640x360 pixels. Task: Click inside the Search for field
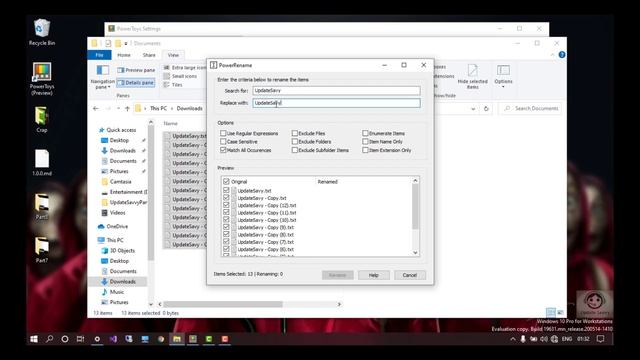(336, 91)
